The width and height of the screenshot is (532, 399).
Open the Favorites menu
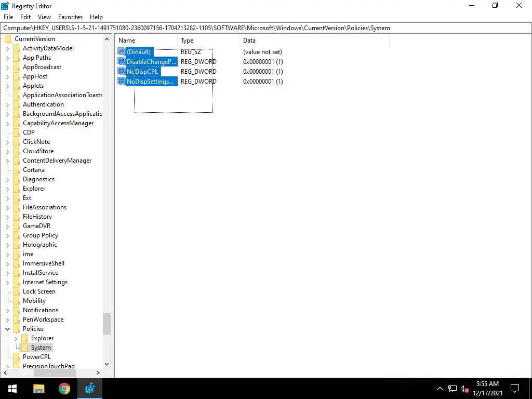tap(70, 17)
